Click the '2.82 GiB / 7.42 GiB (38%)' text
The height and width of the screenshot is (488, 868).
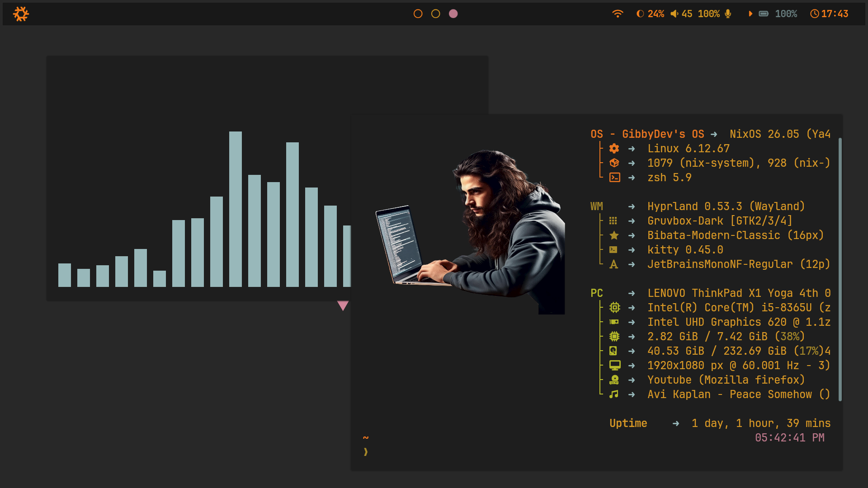[726, 337]
